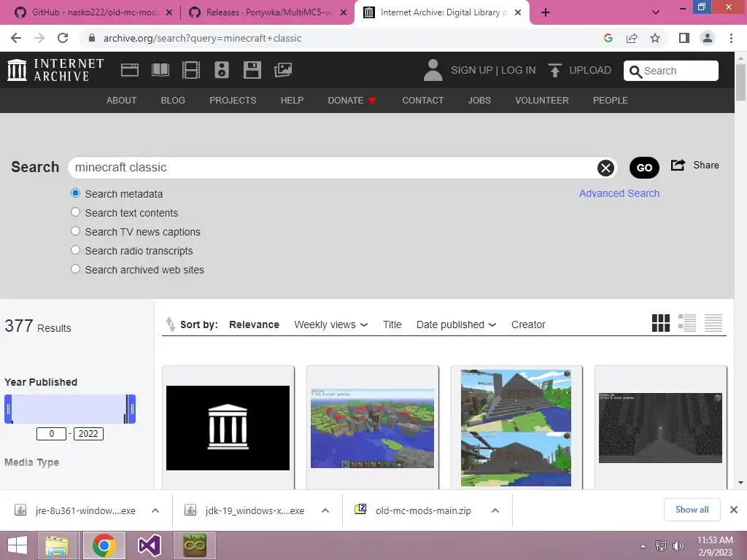Open the Chrome tab search chevron
Image resolution: width=747 pixels, height=560 pixels.
click(656, 12)
